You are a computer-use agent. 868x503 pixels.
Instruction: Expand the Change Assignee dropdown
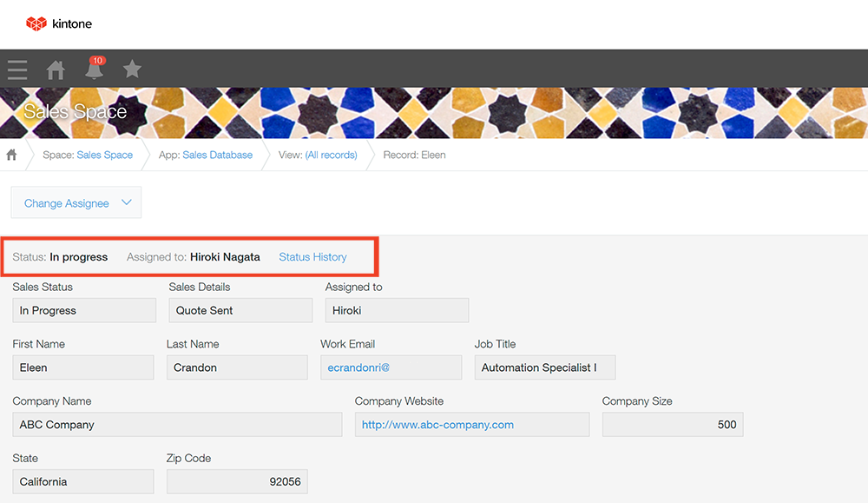pyautogui.click(x=76, y=203)
